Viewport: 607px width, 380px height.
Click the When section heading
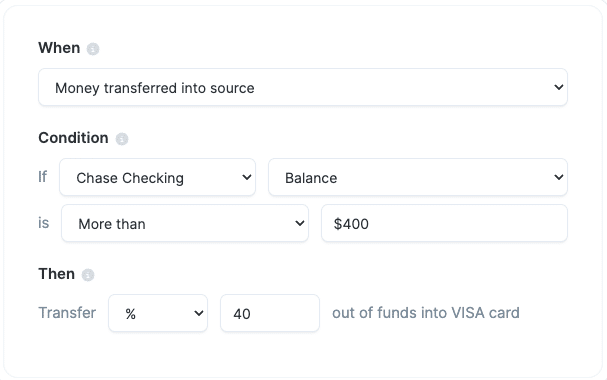[59, 48]
